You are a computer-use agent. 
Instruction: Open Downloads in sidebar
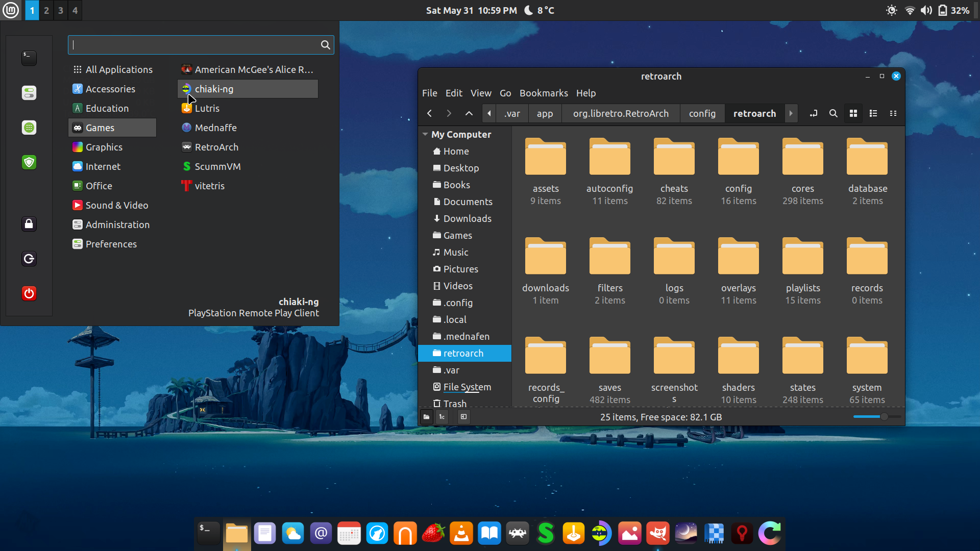(464, 218)
